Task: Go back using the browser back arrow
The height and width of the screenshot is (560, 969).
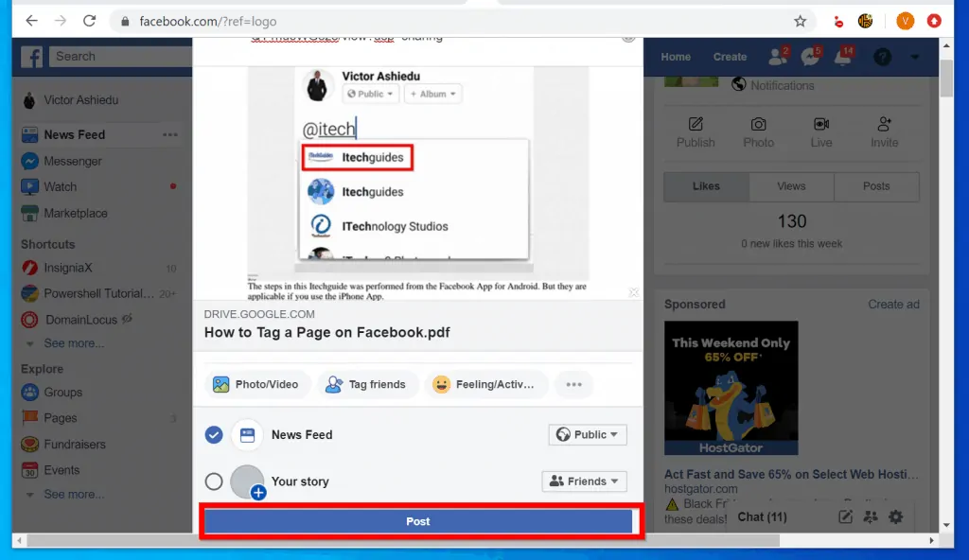Action: 31,21
